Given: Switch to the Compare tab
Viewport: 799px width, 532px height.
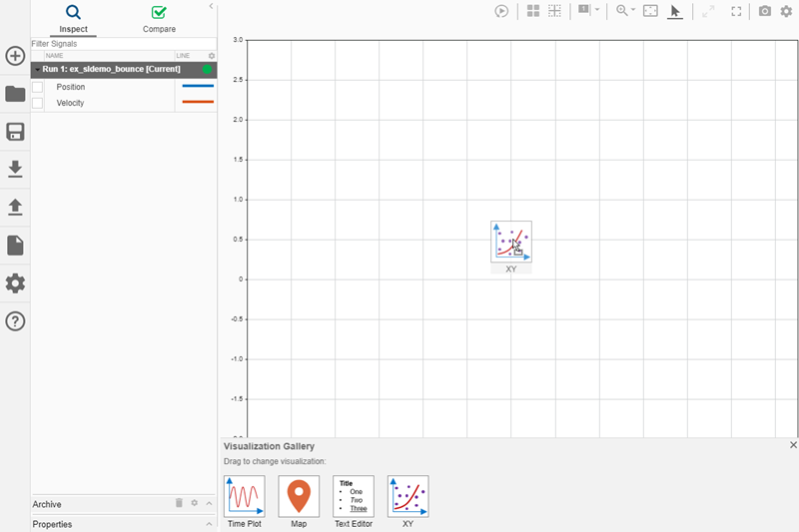Looking at the screenshot, I should click(x=159, y=19).
